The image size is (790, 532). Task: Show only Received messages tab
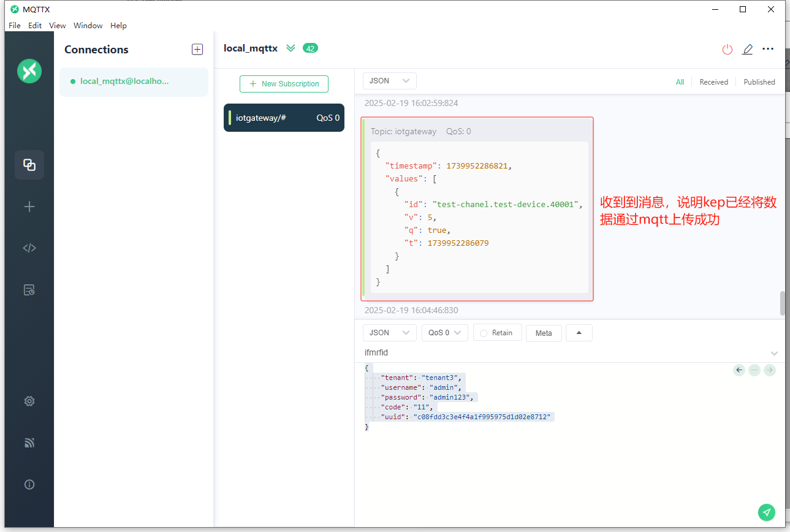coord(714,82)
